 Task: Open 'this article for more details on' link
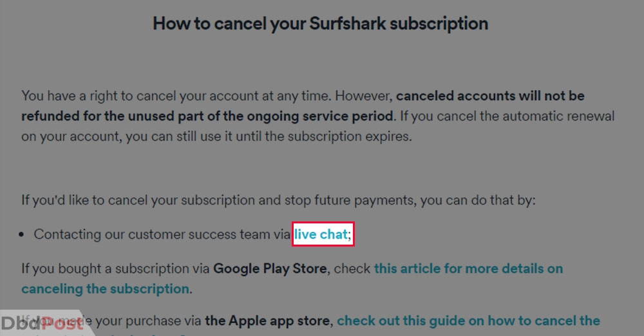[468, 268]
